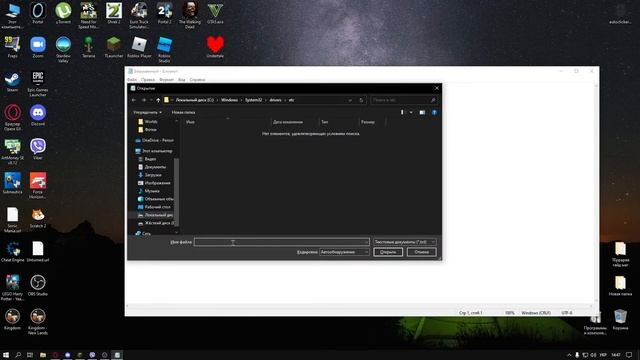The height and width of the screenshot is (360, 640).
Task: Open taskbar search magnifier icon
Action: click(18, 355)
